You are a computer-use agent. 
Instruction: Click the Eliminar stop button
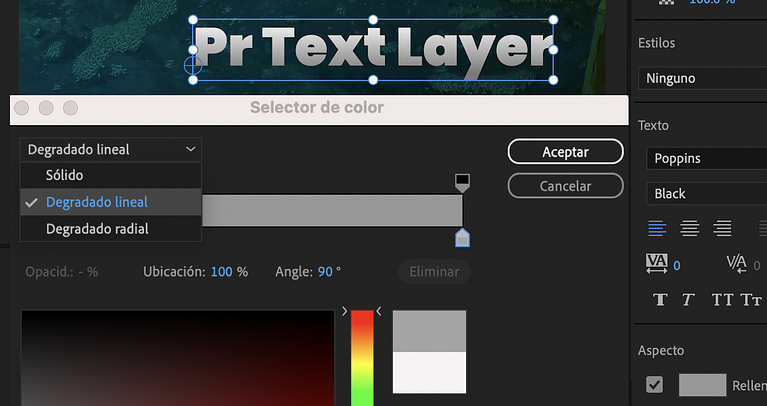coord(434,271)
